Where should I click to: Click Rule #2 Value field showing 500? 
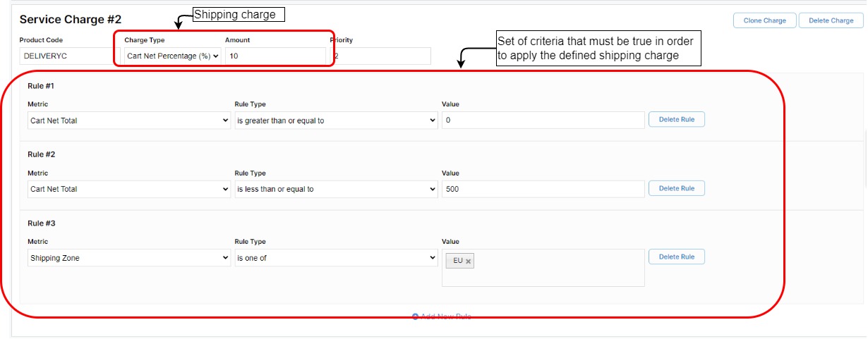tap(543, 189)
